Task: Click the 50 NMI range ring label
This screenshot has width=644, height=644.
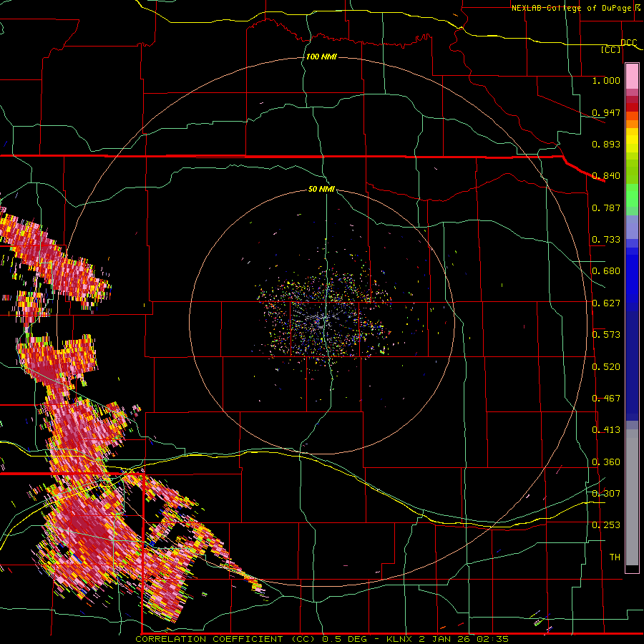Action: pos(321,189)
